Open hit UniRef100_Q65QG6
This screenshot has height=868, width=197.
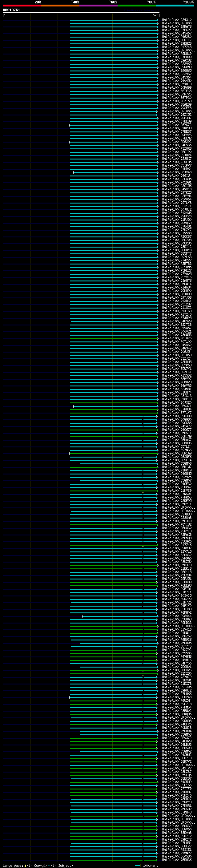point(177,860)
